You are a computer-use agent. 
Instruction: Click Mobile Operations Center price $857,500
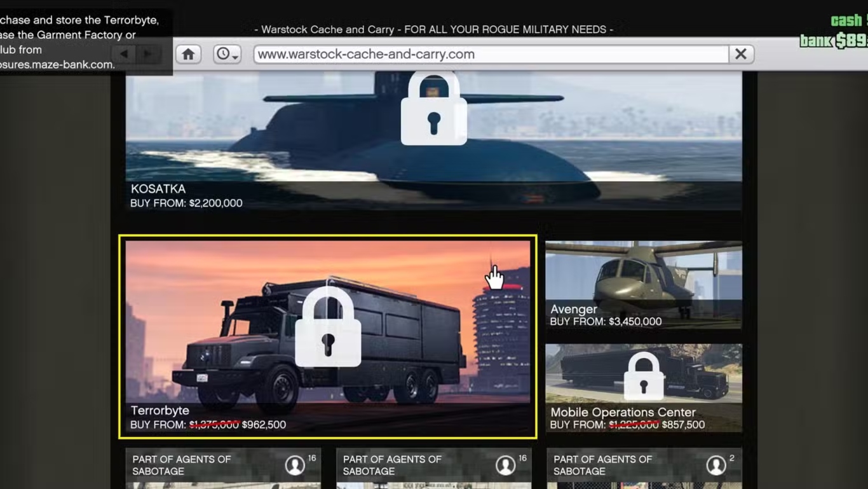[x=683, y=425]
